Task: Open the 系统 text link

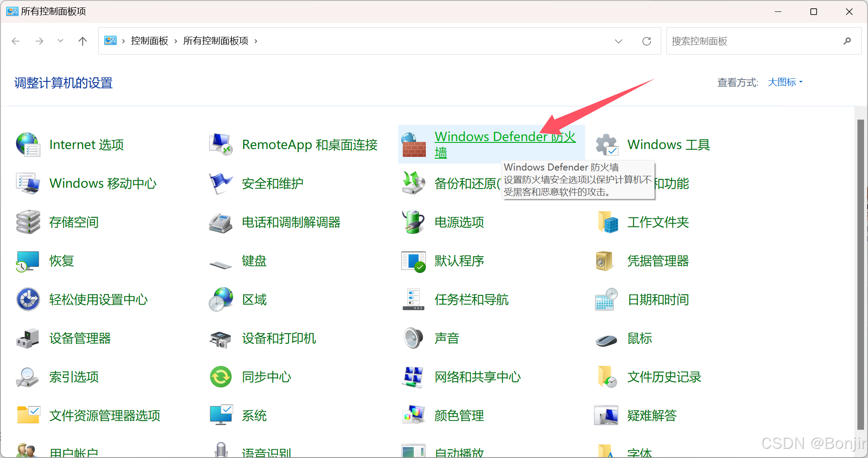Action: click(x=254, y=415)
